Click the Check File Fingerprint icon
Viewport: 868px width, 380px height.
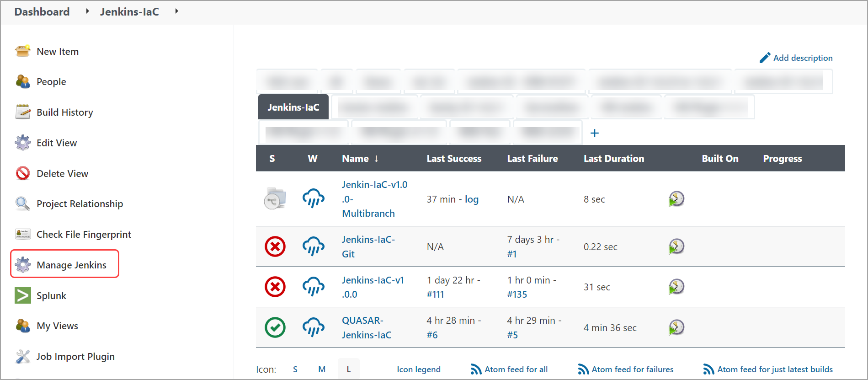point(23,234)
